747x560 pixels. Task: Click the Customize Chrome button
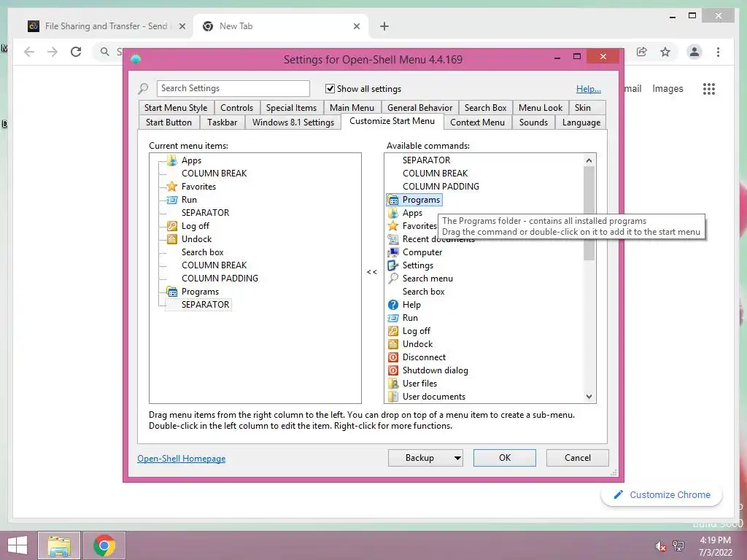coord(662,495)
